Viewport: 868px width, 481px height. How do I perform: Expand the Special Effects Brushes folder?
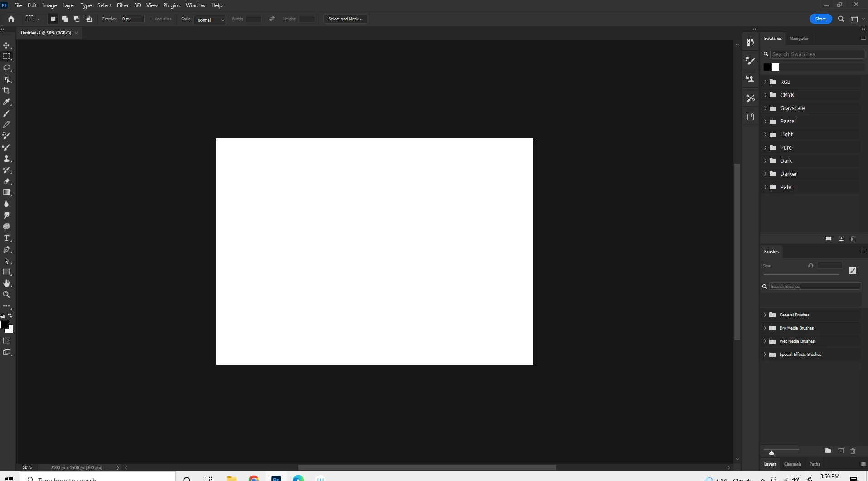pyautogui.click(x=765, y=355)
